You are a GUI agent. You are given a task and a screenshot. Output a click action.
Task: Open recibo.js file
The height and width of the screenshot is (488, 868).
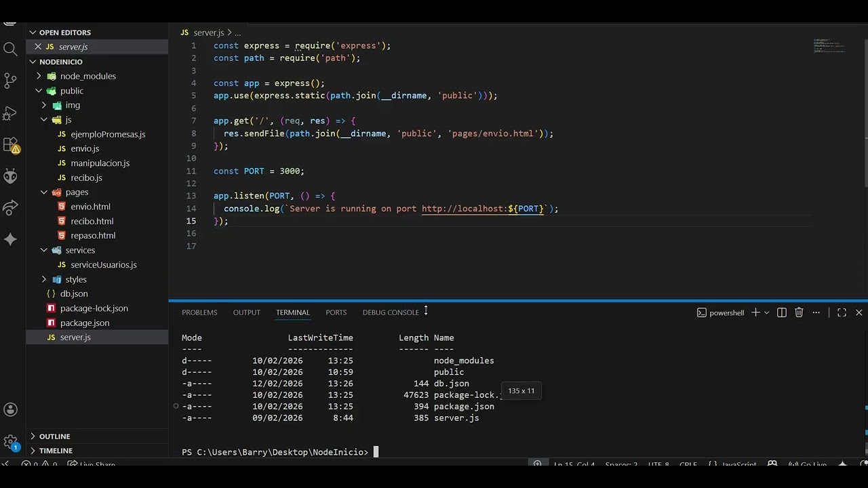point(86,178)
